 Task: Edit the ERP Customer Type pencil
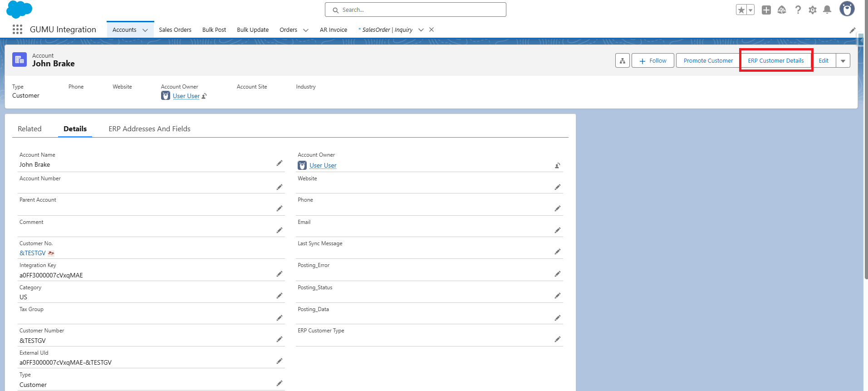[558, 339]
